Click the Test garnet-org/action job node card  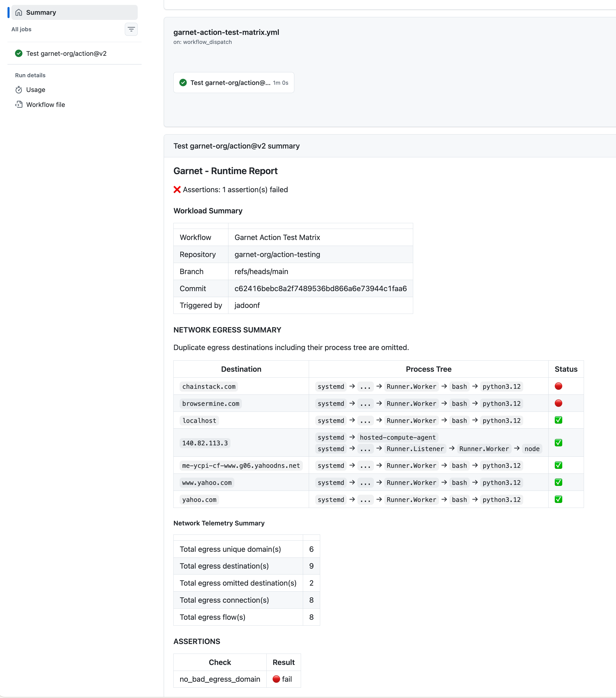234,82
